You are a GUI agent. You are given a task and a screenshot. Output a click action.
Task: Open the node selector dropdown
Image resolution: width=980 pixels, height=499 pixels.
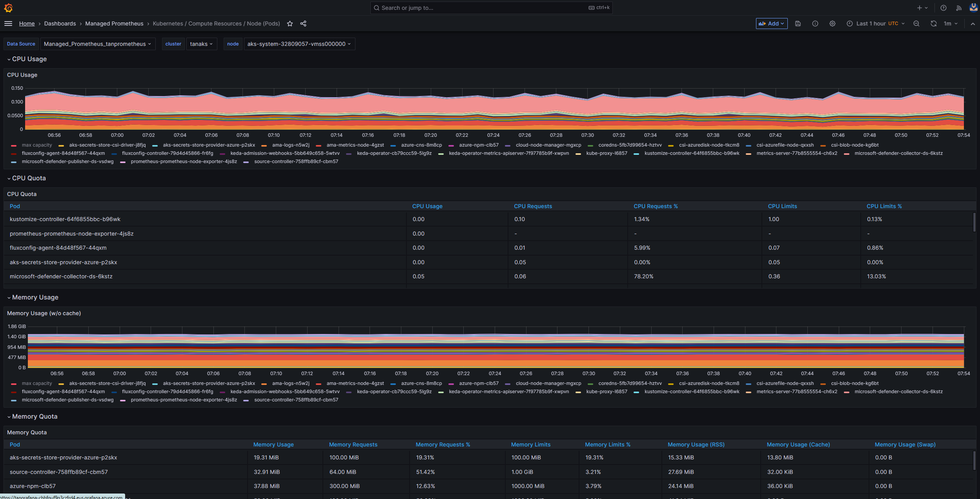point(299,44)
